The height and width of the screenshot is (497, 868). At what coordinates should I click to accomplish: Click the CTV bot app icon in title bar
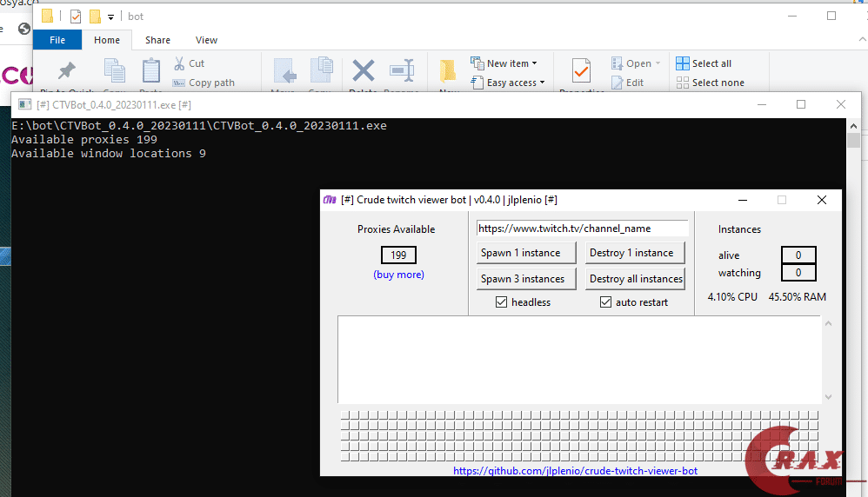click(330, 200)
